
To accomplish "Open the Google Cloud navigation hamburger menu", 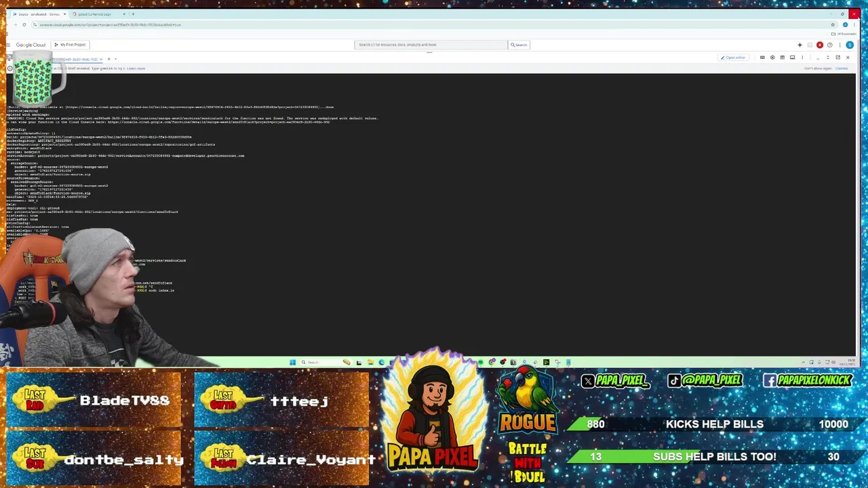I will 8,45.
